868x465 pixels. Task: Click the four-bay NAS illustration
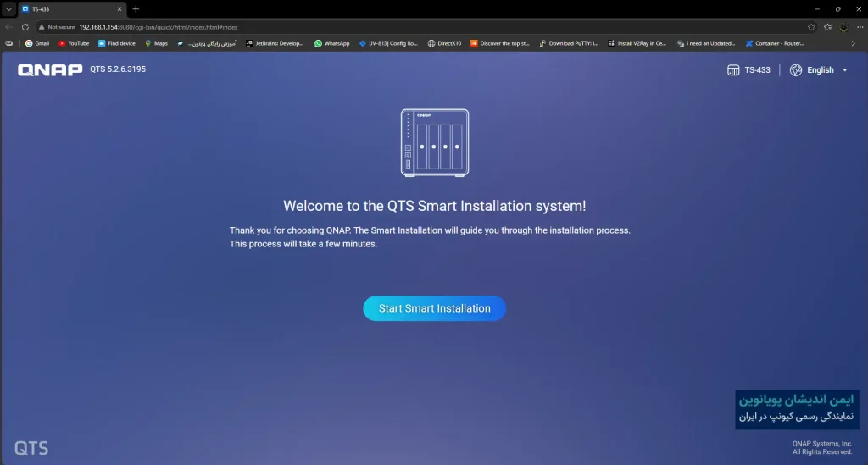(435, 142)
